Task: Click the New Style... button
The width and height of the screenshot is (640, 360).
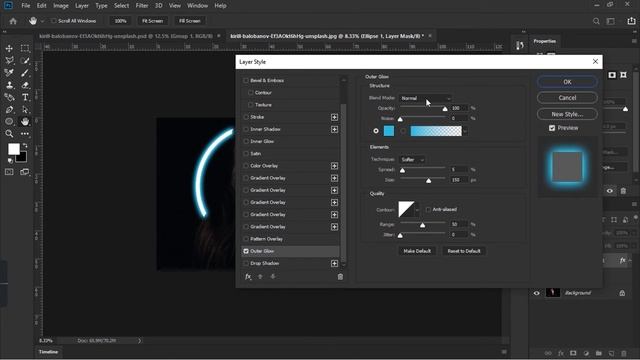Action: [567, 114]
